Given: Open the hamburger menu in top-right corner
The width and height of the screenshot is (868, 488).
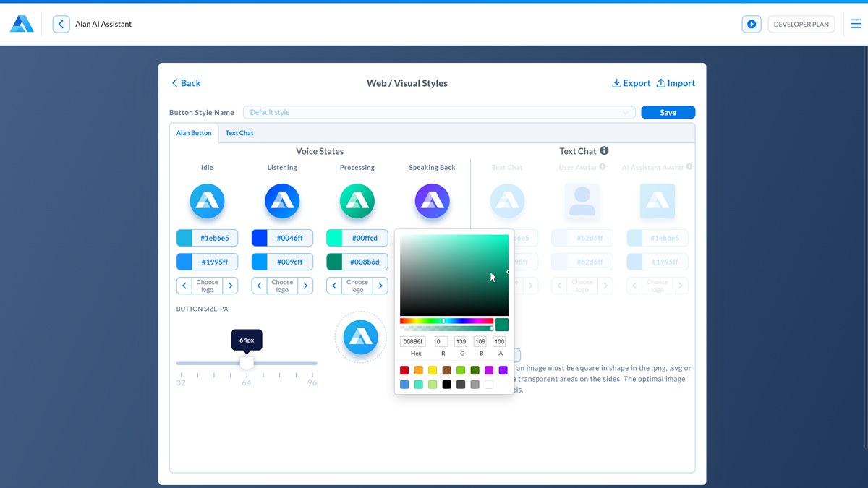Looking at the screenshot, I should 858,23.
